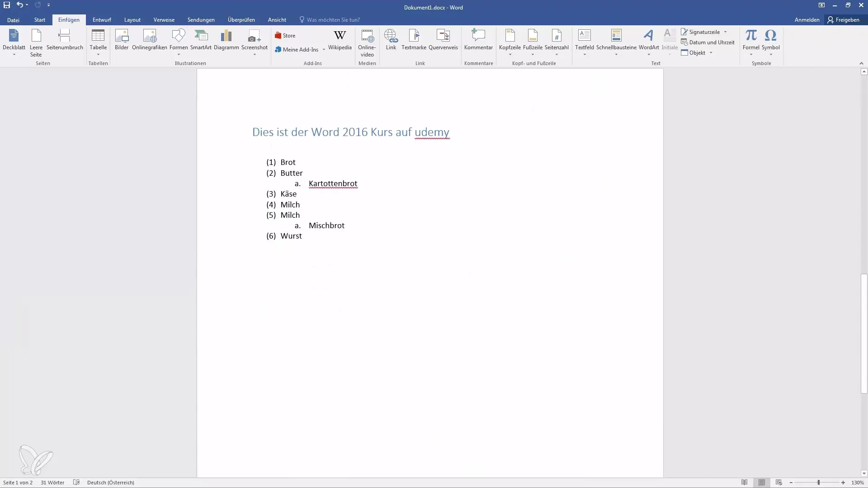This screenshot has height=488, width=868.
Task: Insert a Seitenumbruch page break
Action: pyautogui.click(x=65, y=40)
